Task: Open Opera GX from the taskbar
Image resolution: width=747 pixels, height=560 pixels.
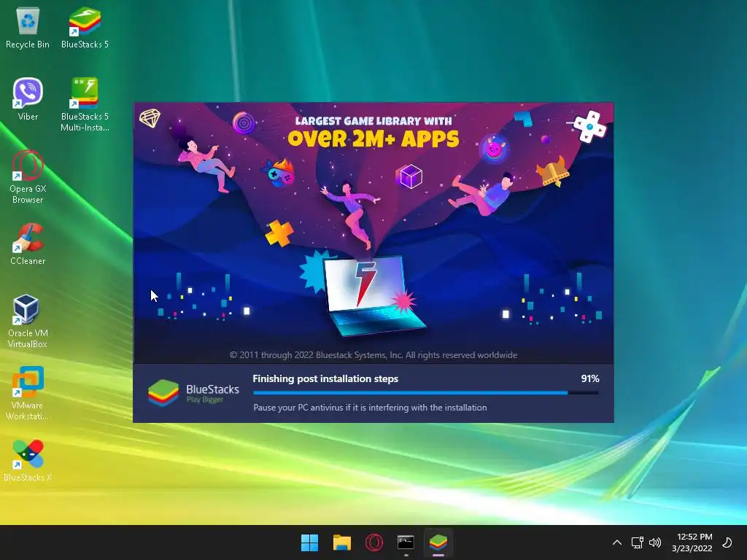Action: (374, 542)
